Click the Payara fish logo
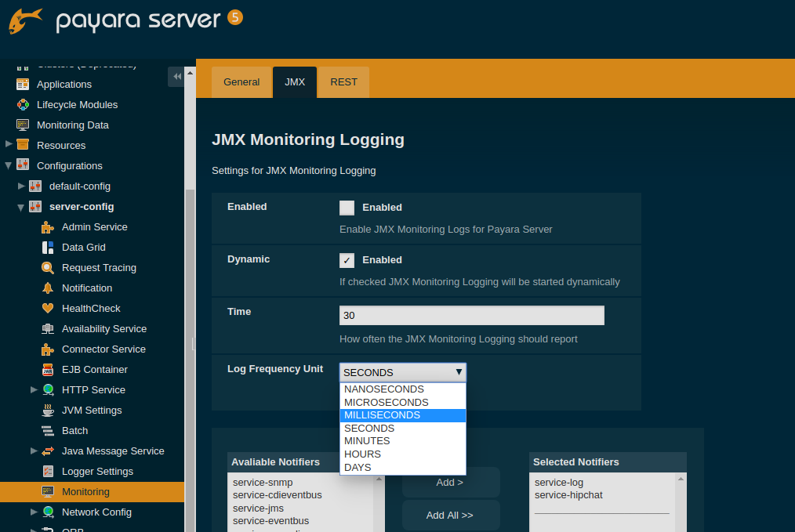 point(25,21)
